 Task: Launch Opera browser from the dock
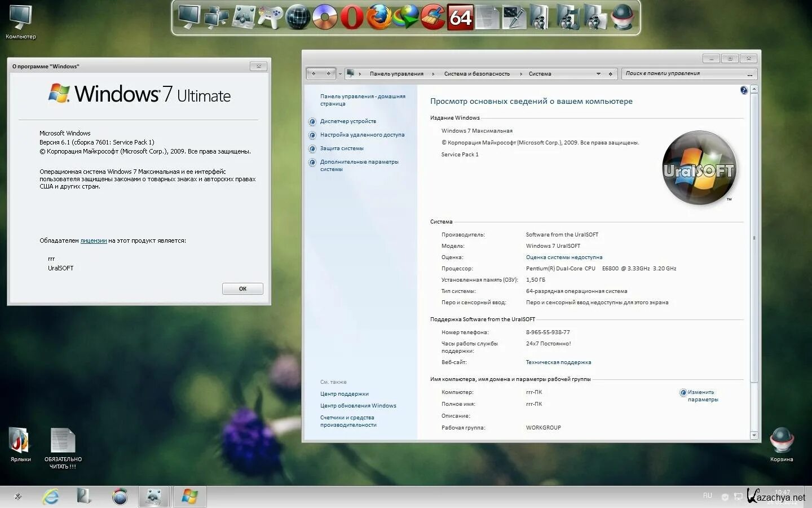pyautogui.click(x=352, y=17)
